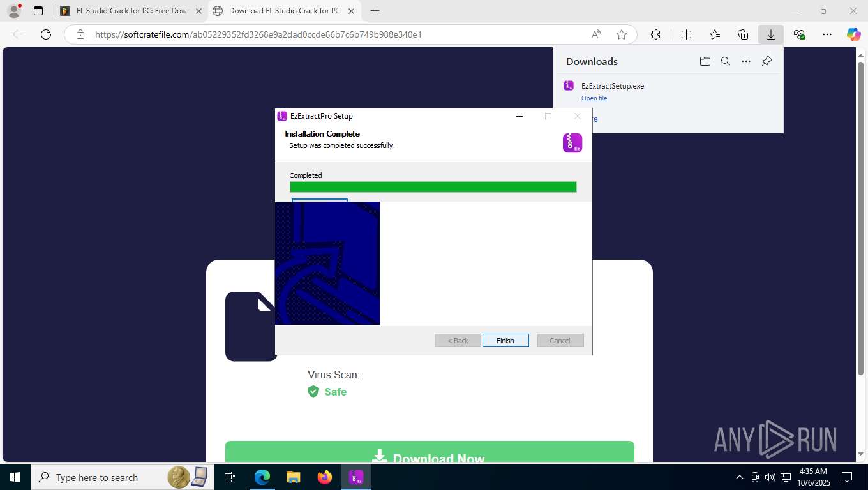This screenshot has width=868, height=490.
Task: View site information via the lock icon
Action: [x=80, y=34]
